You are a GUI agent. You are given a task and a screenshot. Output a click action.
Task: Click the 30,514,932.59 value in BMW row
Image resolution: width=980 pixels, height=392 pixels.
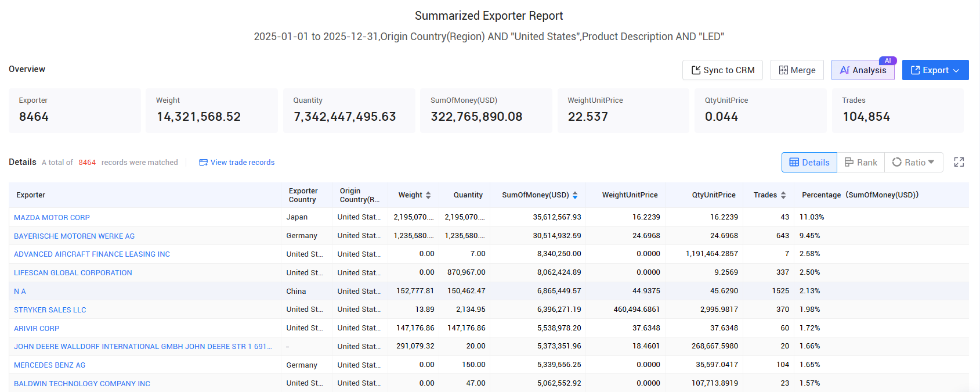(557, 236)
